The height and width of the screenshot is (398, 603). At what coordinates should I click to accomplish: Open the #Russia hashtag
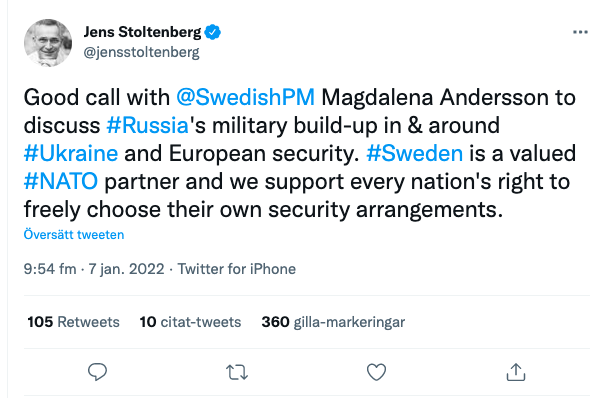[x=147, y=125]
